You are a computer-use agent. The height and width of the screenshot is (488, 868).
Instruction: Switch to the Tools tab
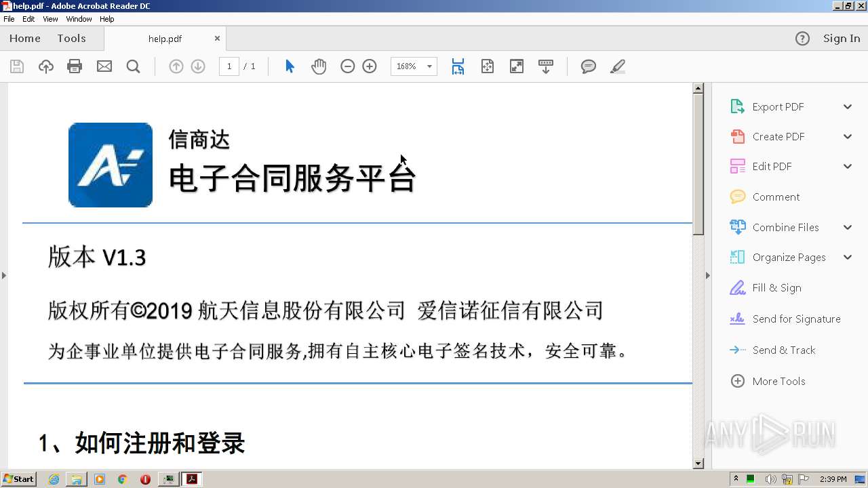click(71, 39)
